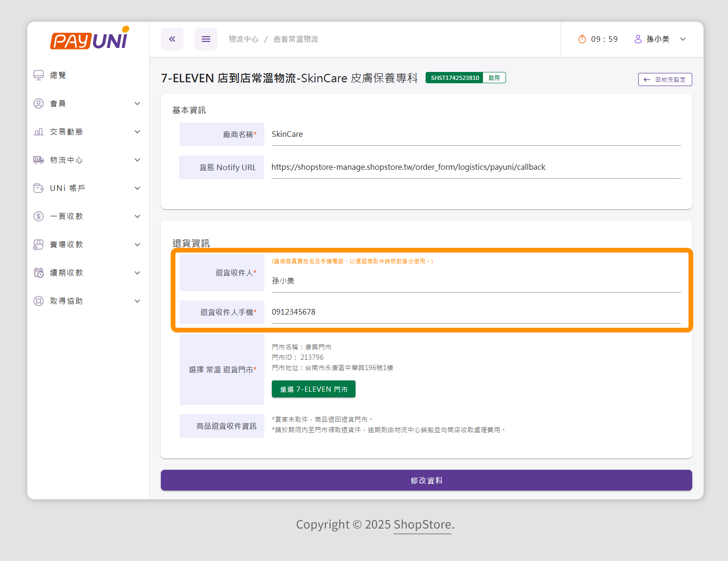Screen dimensions: 728x561
Task: Expand the 賣場收款 menu chevron
Action: point(137,245)
